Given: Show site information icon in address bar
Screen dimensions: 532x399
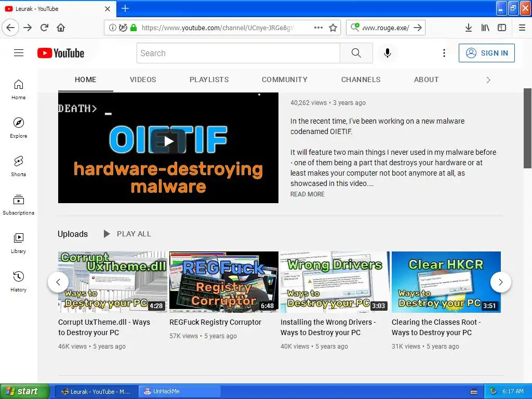Looking at the screenshot, I should 112,28.
